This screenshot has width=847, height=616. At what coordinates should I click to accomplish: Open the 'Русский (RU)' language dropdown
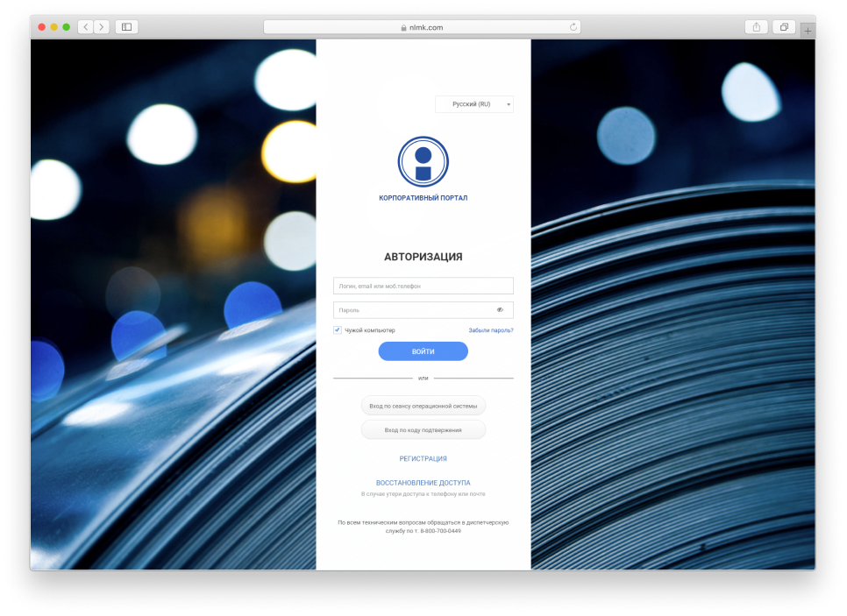474,104
